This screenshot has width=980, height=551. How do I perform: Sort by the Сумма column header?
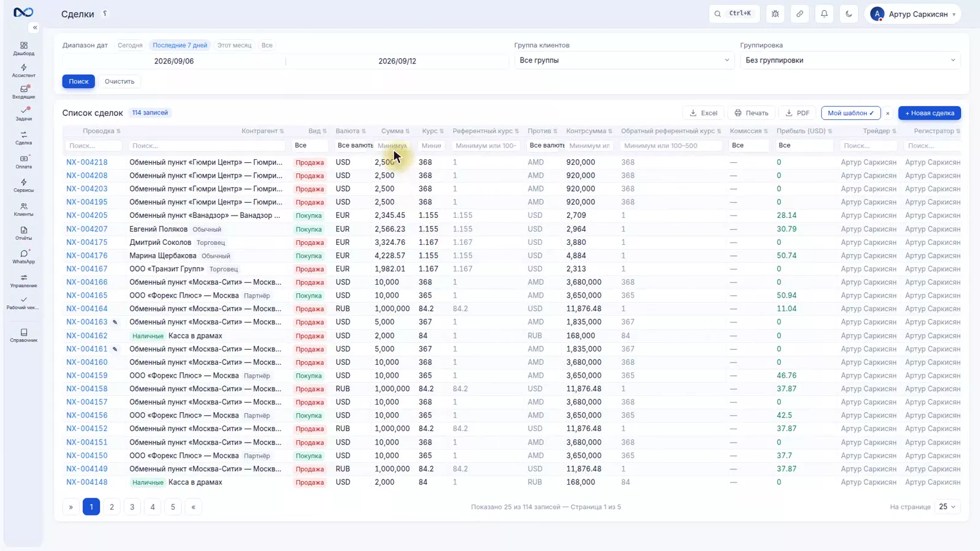click(x=395, y=131)
